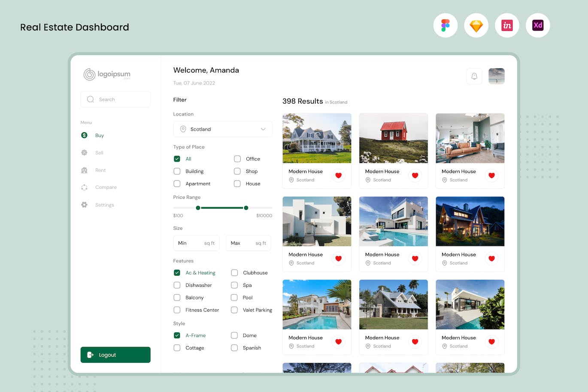The image size is (588, 392).
Task: Open the Rent menu item
Action: [x=100, y=170]
